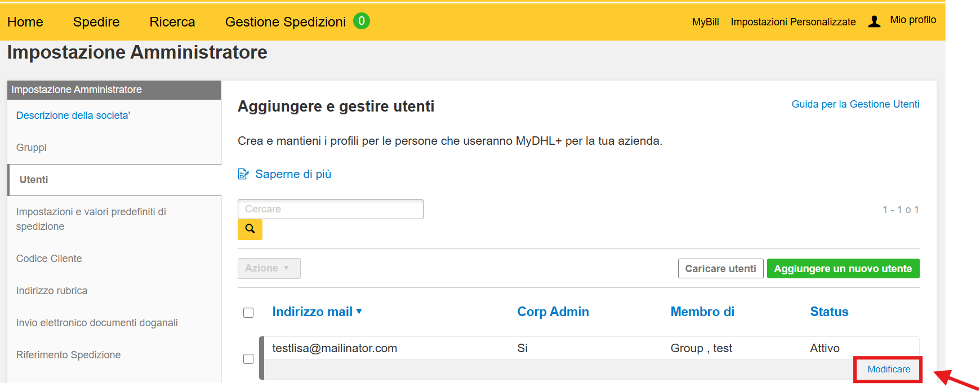Click the Saperne di più document icon
Viewport: 980px width, 391px height.
[x=243, y=174]
